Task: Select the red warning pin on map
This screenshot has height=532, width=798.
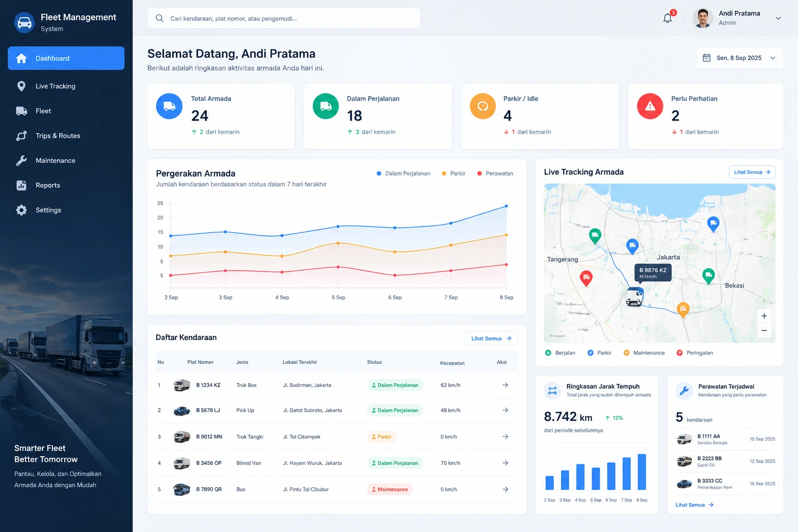Action: point(586,278)
